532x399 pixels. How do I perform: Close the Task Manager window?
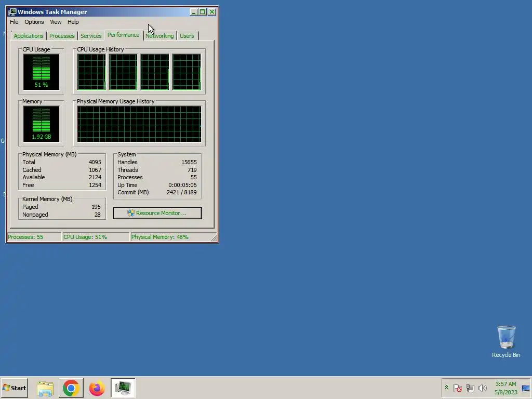coord(212,12)
